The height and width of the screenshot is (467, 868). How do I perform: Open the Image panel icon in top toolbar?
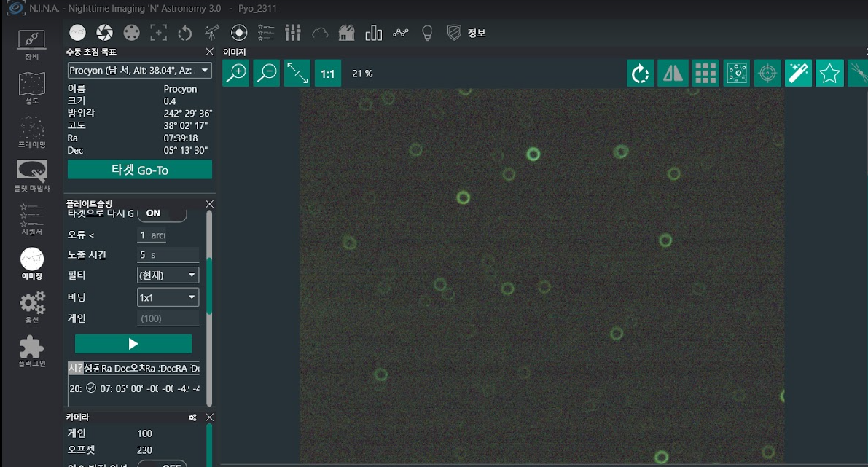coord(77,33)
